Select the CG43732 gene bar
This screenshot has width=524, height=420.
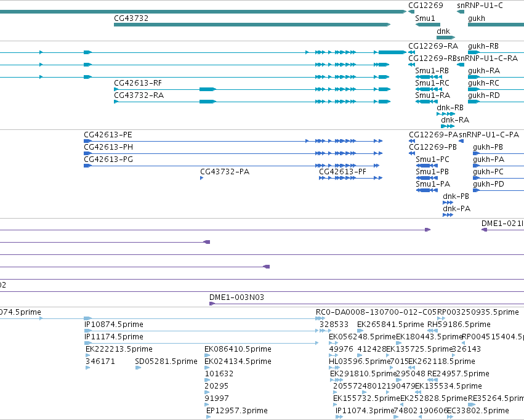point(252,25)
